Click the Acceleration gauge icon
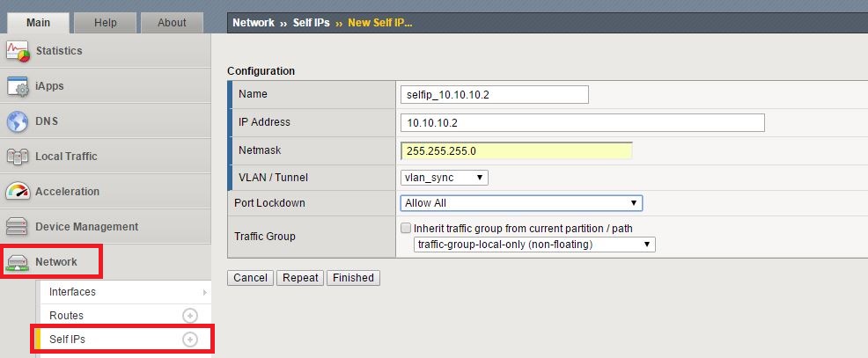 tap(18, 192)
